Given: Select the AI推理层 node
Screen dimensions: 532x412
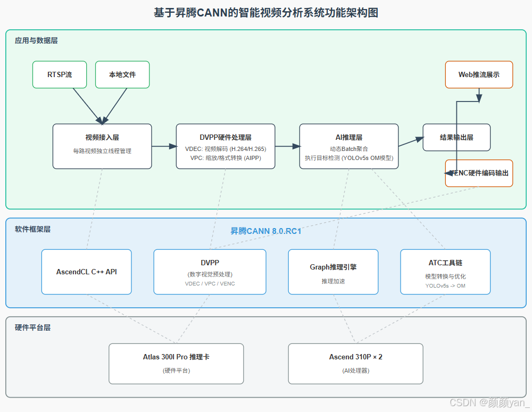Looking at the screenshot, I should tap(349, 146).
